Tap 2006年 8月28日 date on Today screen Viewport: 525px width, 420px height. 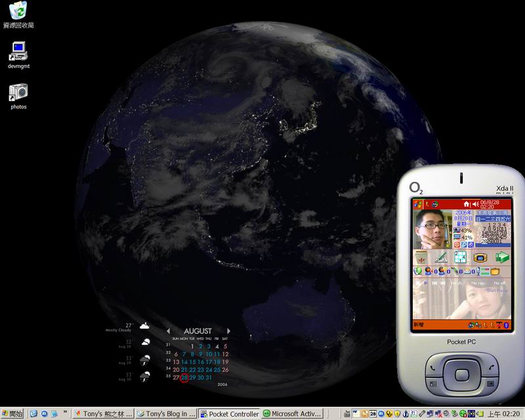(x=463, y=215)
